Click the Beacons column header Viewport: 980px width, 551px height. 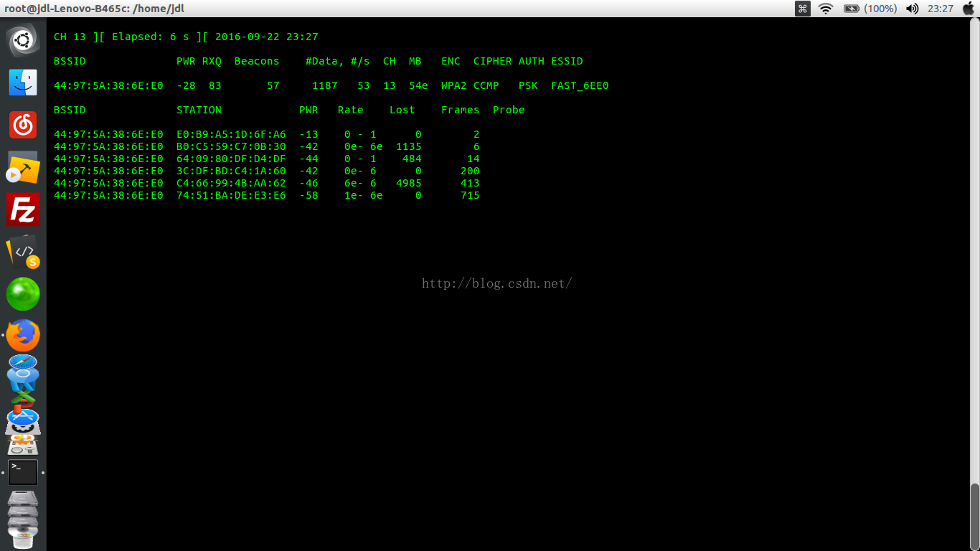point(257,61)
